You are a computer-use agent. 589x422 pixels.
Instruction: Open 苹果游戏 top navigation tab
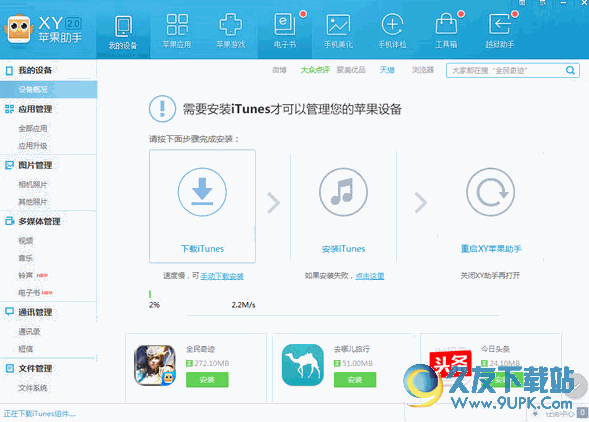point(231,32)
